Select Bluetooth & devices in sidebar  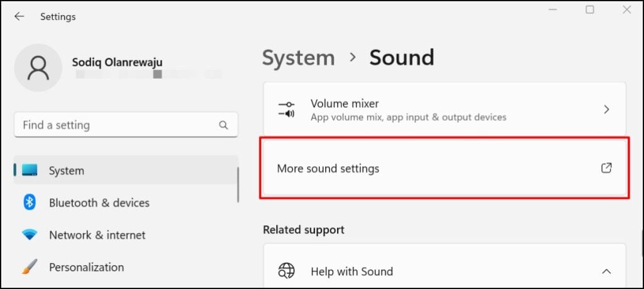[x=99, y=203]
